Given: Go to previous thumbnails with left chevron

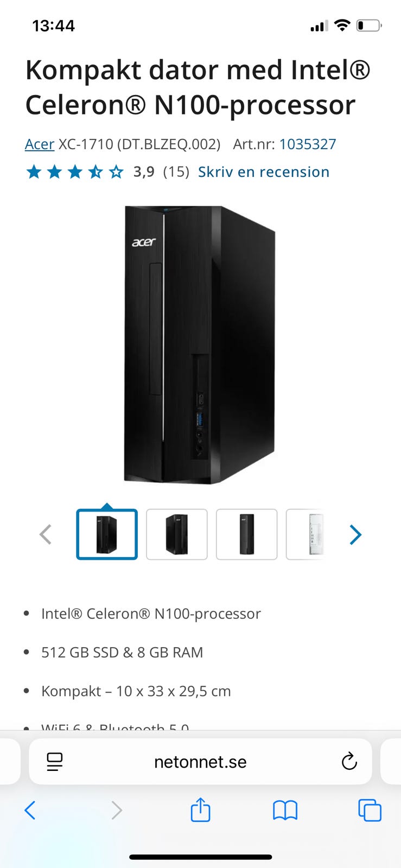Looking at the screenshot, I should click(x=46, y=534).
